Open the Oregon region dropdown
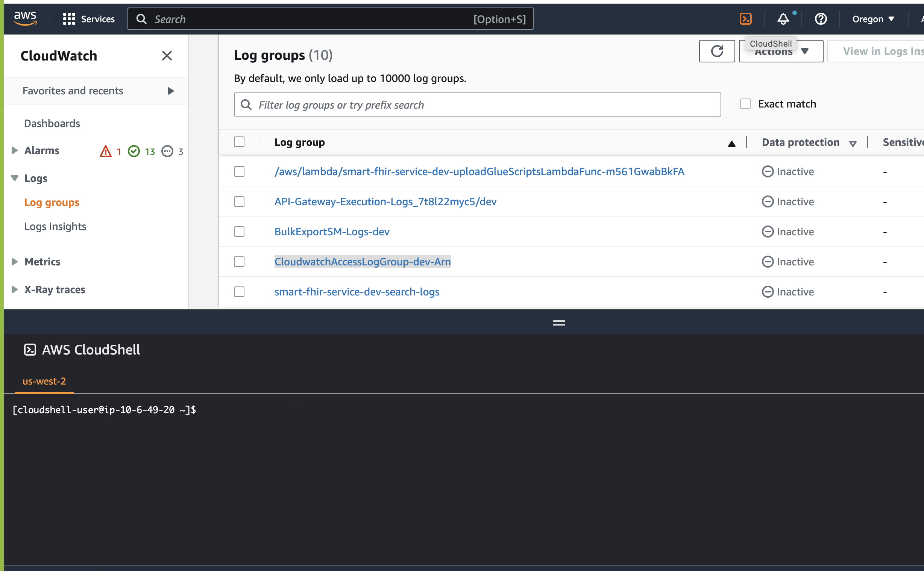This screenshot has height=571, width=924. click(x=873, y=19)
